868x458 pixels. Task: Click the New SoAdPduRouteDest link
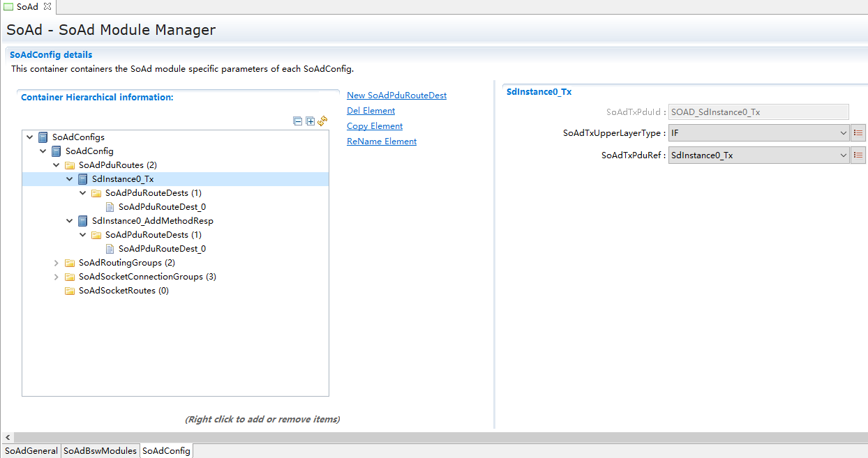tap(396, 96)
